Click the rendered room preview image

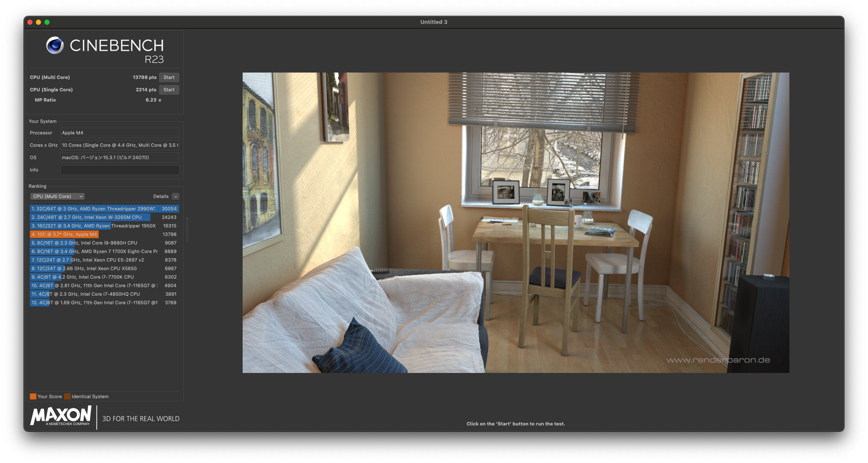516,222
